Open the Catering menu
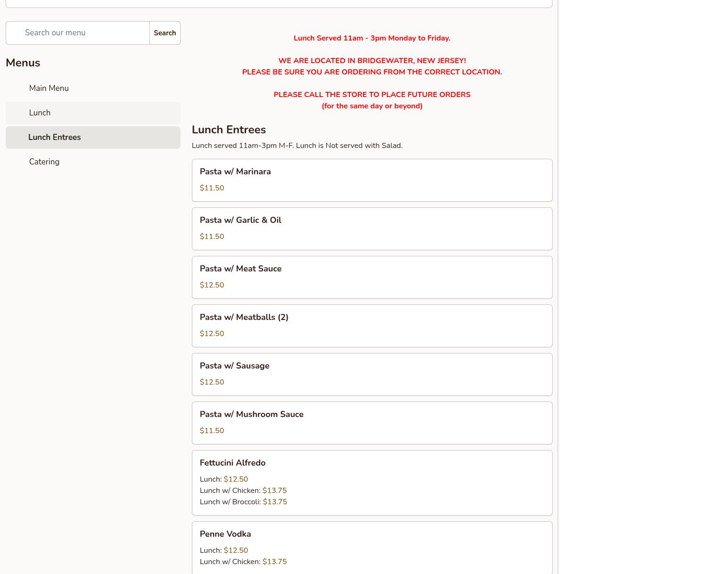This screenshot has height=574, width=728. [x=93, y=162]
